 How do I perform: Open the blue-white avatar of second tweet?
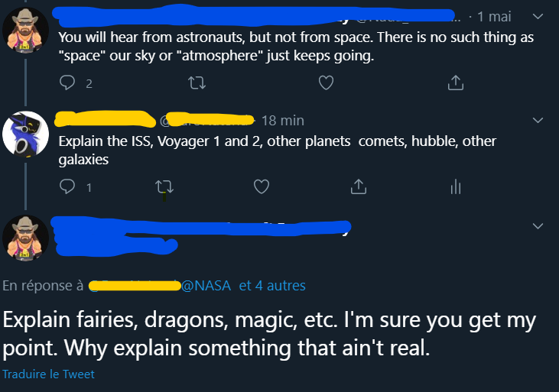(x=25, y=135)
